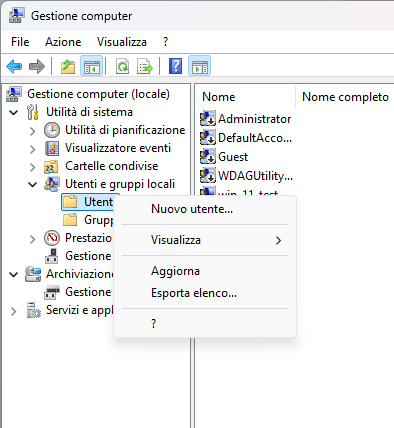
Task: Click the Cartelle condivise folder icon
Action: (x=51, y=166)
